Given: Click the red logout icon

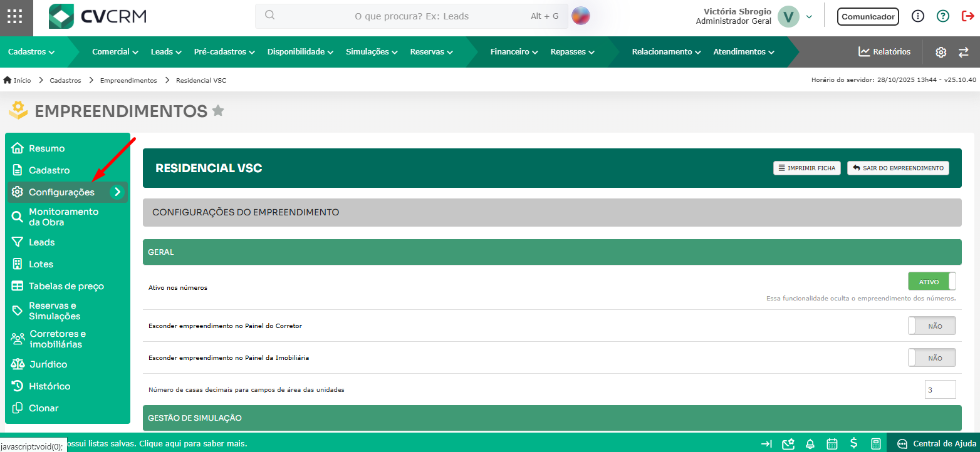Looking at the screenshot, I should coord(967,16).
